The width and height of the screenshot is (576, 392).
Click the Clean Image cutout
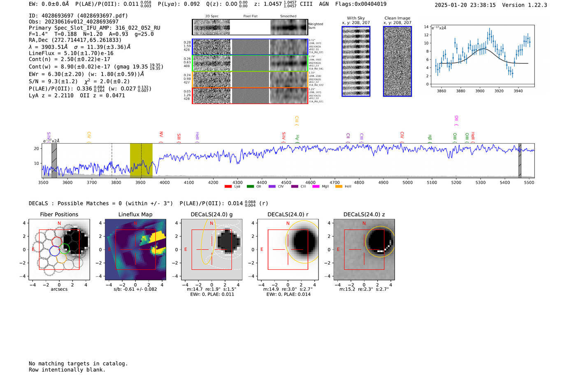[397, 61]
